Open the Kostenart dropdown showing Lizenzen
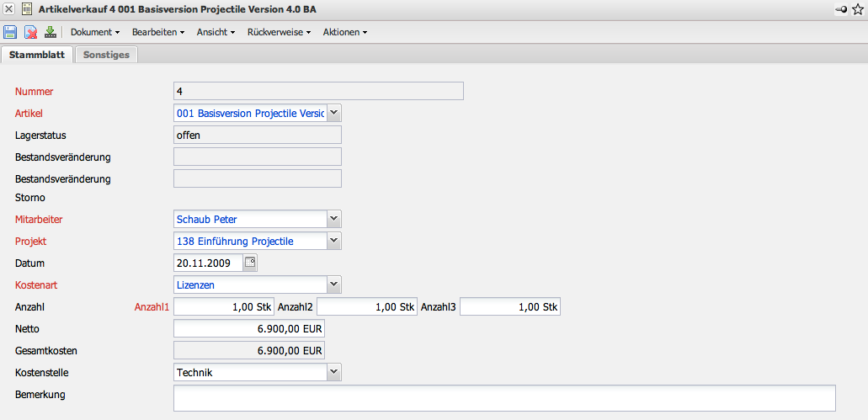 click(333, 284)
